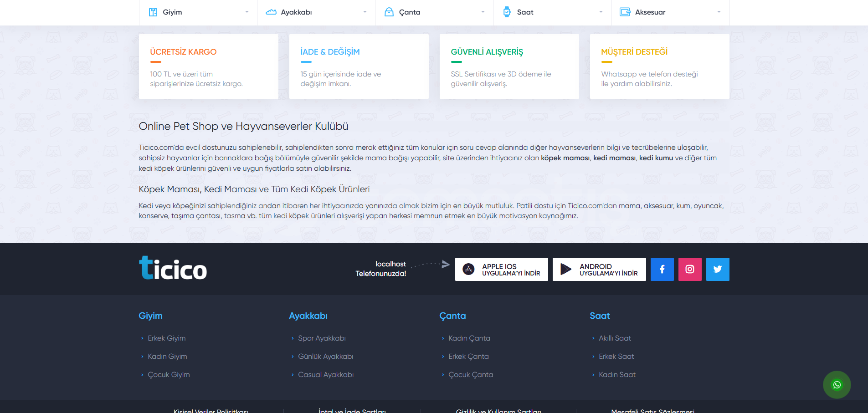The width and height of the screenshot is (868, 413).
Task: Go to Kadın Saat page
Action: 617,375
